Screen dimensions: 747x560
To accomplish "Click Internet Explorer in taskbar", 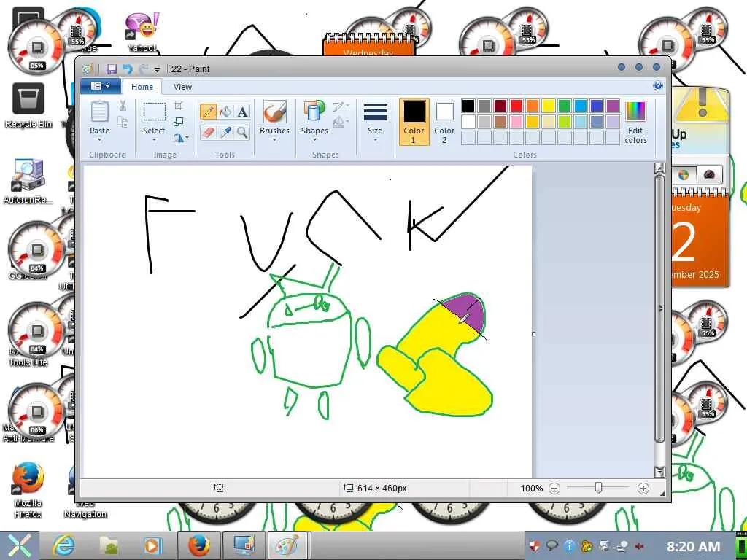I will [x=63, y=545].
